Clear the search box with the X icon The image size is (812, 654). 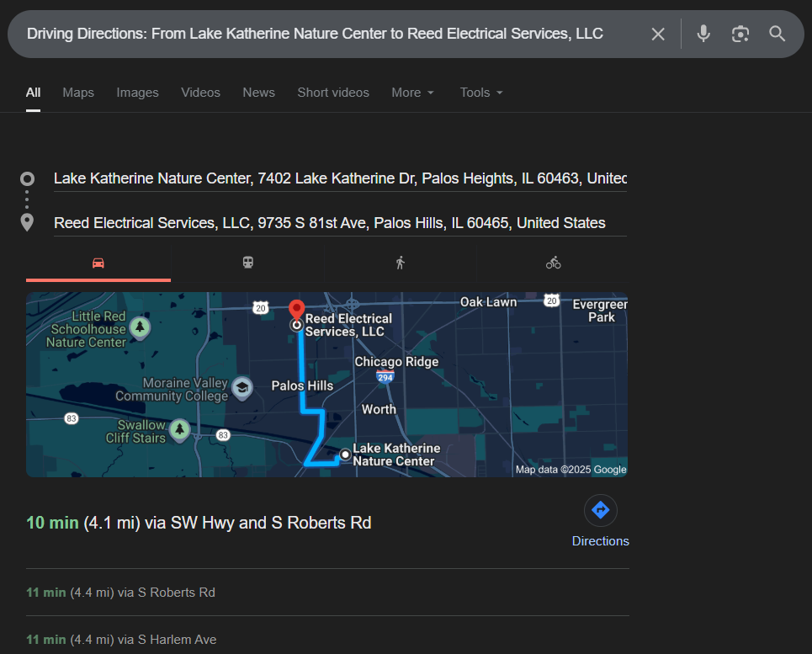click(x=658, y=34)
